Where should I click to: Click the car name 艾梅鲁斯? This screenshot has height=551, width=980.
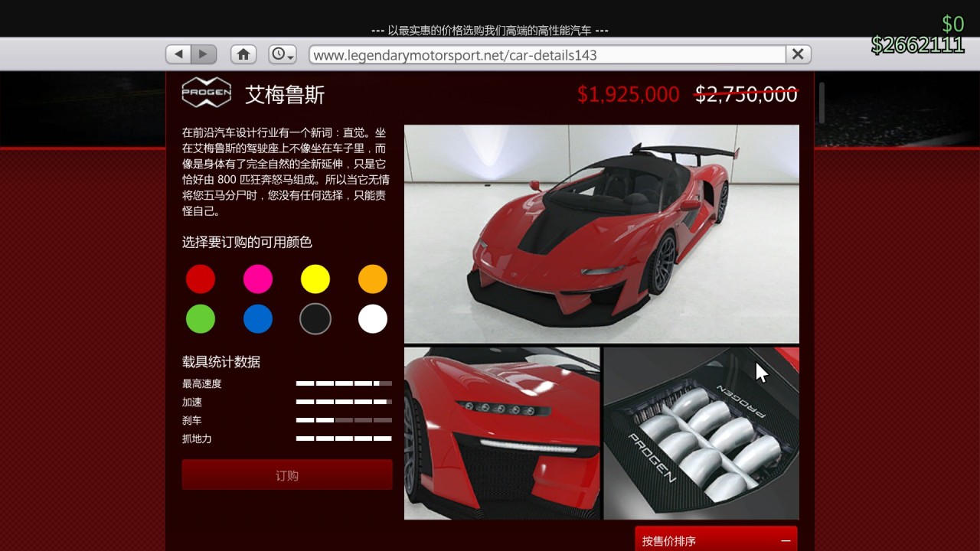click(285, 95)
